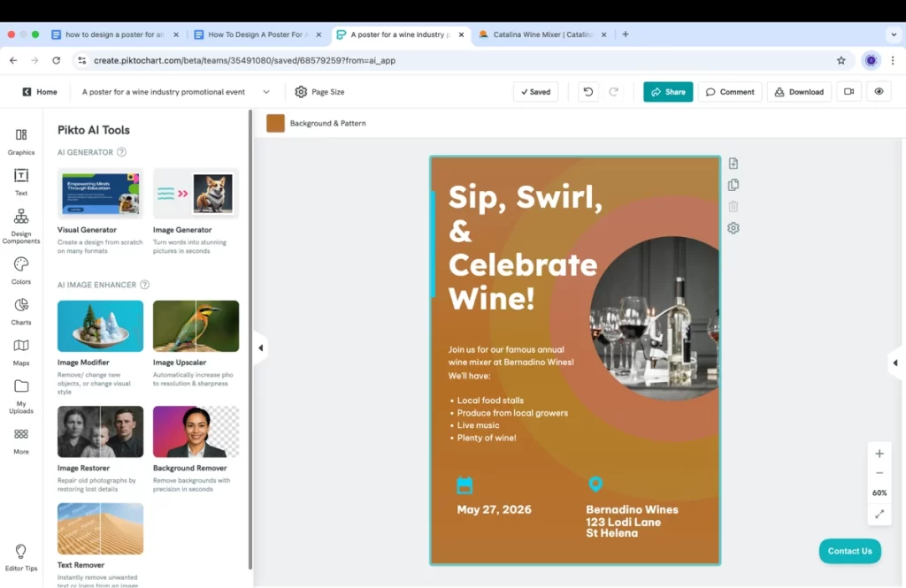Viewport: 906px width, 588px height.
Task: Click the Undo arrow in the toolbar
Action: pos(587,91)
